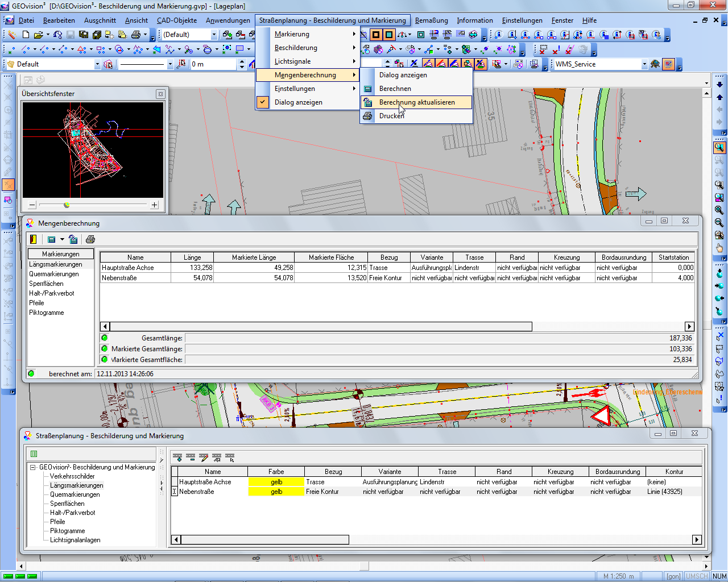Zoom in on the Übersichtsfenster with plus
Viewport: 728px width, 582px height.
154,205
